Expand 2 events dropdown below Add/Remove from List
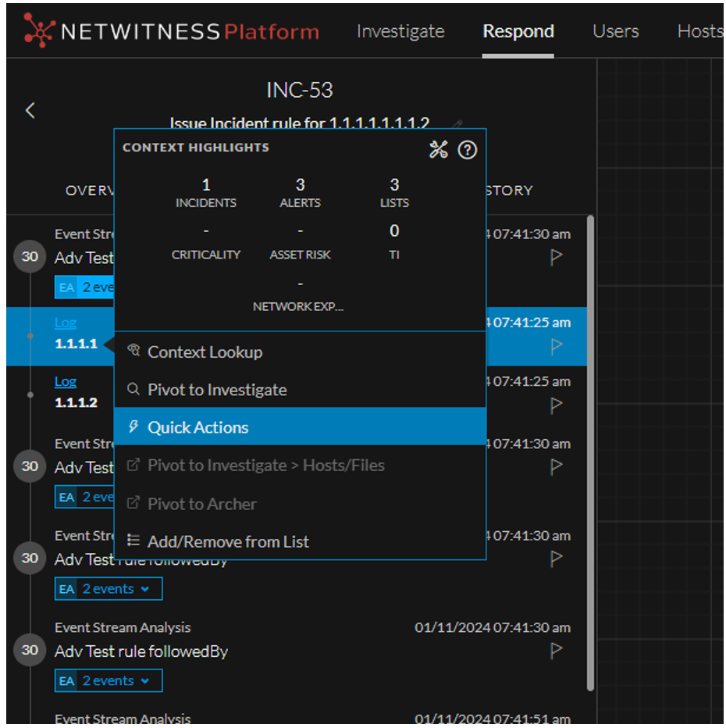This screenshot has height=728, width=726. [109, 589]
